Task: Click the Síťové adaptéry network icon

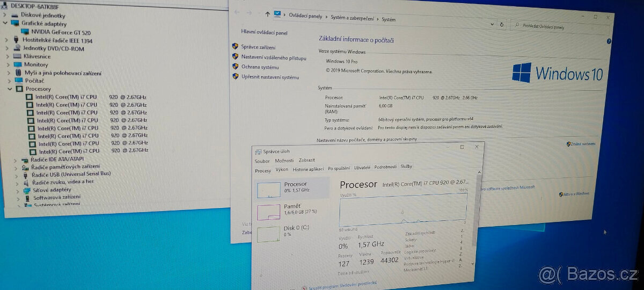Action: pos(27,190)
